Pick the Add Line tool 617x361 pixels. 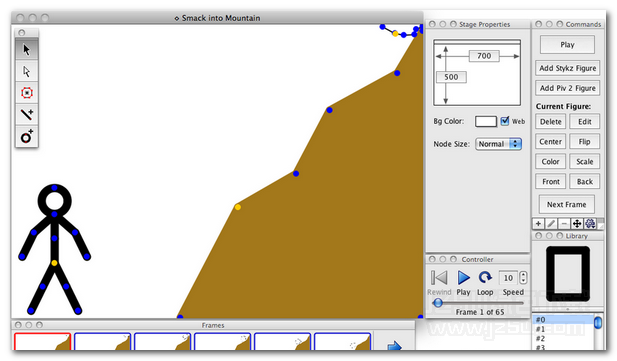(x=27, y=115)
